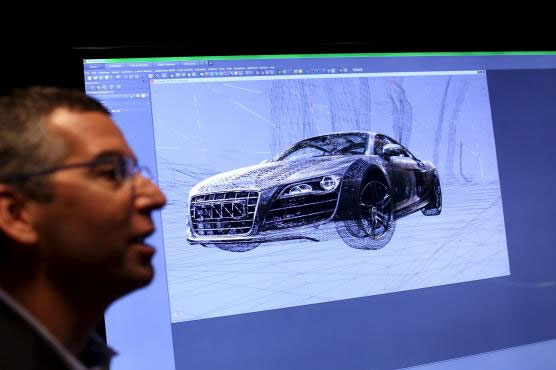
Task: Select the leftmost tab in the top tab row
Action: (x=94, y=66)
